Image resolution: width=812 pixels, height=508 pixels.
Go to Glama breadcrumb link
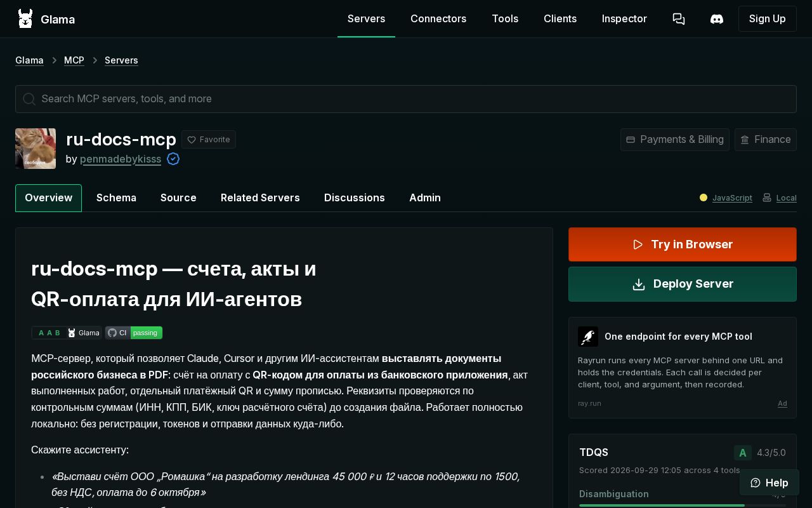29,60
